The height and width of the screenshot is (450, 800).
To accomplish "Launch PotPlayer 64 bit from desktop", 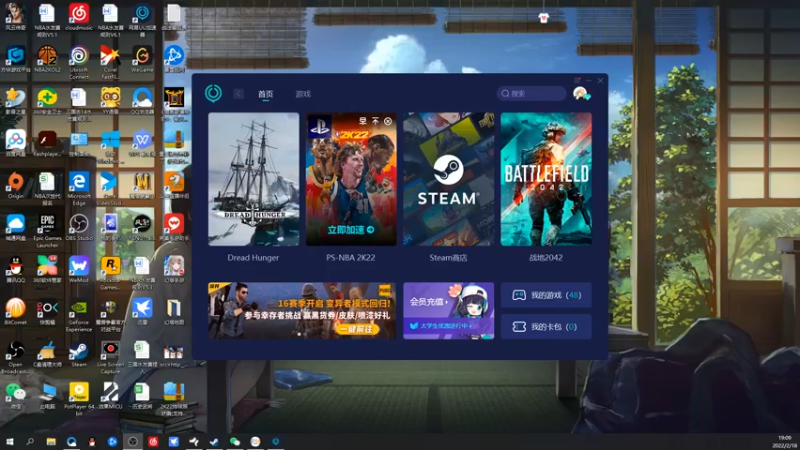I will click(79, 399).
